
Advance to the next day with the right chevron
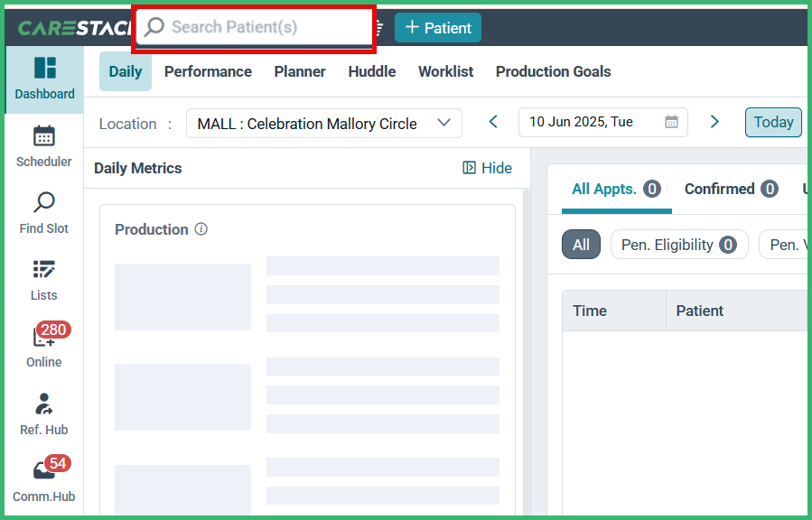(714, 122)
